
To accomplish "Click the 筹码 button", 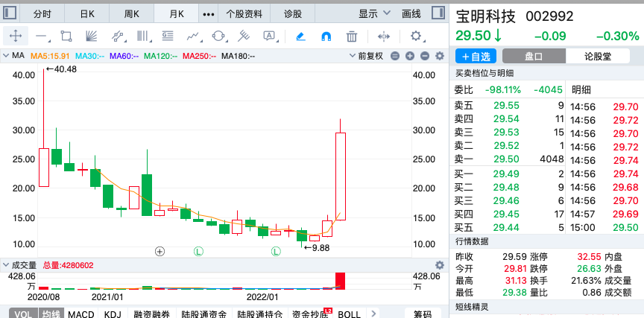I will pyautogui.click(x=422, y=314).
